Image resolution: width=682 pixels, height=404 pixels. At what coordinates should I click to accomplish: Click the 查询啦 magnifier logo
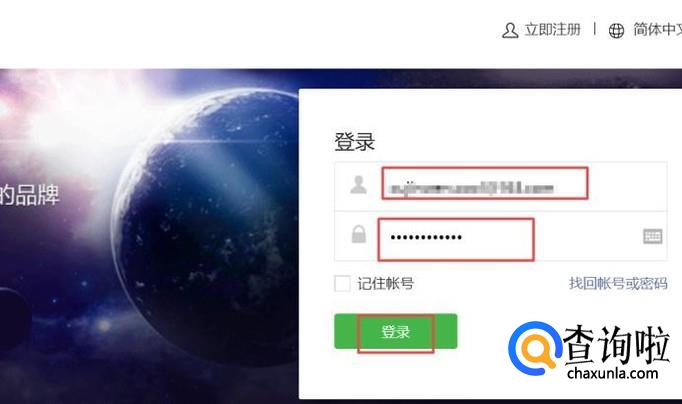[534, 348]
